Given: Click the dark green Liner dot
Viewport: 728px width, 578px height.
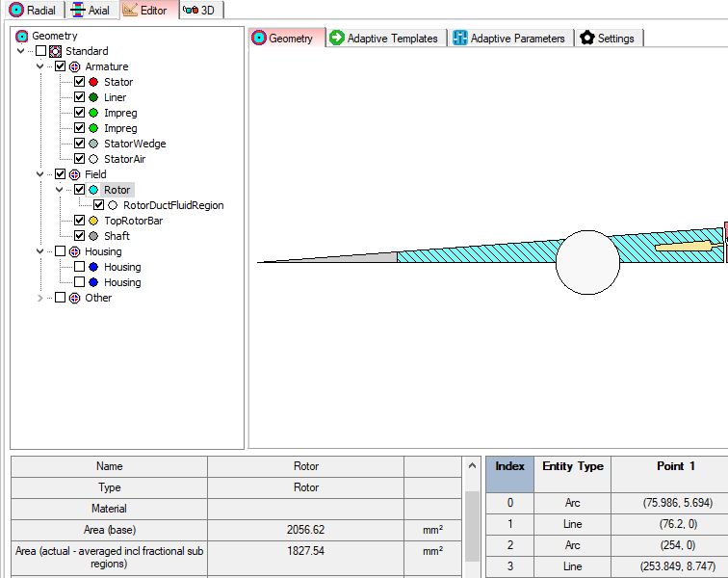Looking at the screenshot, I should pyautogui.click(x=93, y=97).
